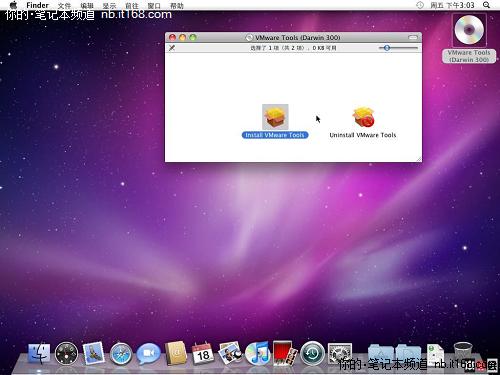This screenshot has height=375, width=500.
Task: Open the 帮助 menu
Action: pyautogui.click(x=177, y=6)
